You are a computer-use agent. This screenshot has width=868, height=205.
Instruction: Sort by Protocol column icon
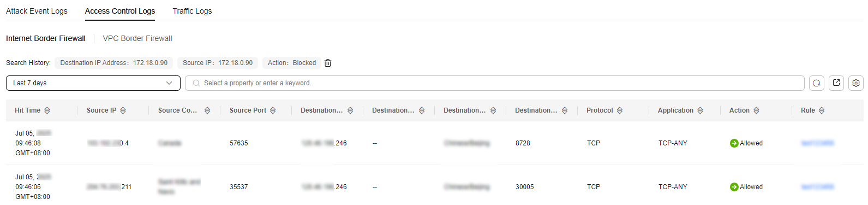click(x=620, y=110)
